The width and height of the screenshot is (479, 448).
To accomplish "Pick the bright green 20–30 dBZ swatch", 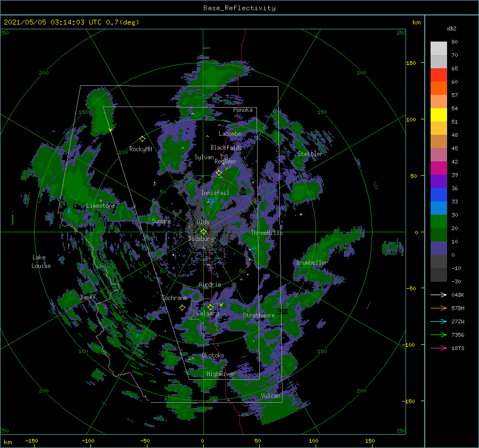I will 439,222.
